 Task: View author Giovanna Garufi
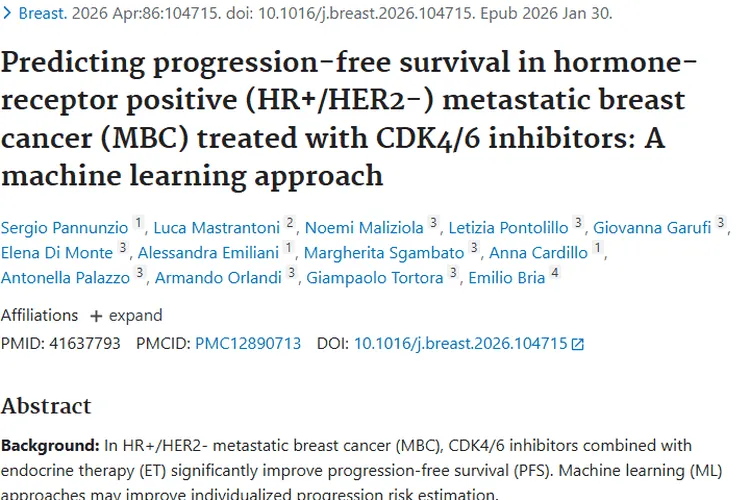(652, 227)
